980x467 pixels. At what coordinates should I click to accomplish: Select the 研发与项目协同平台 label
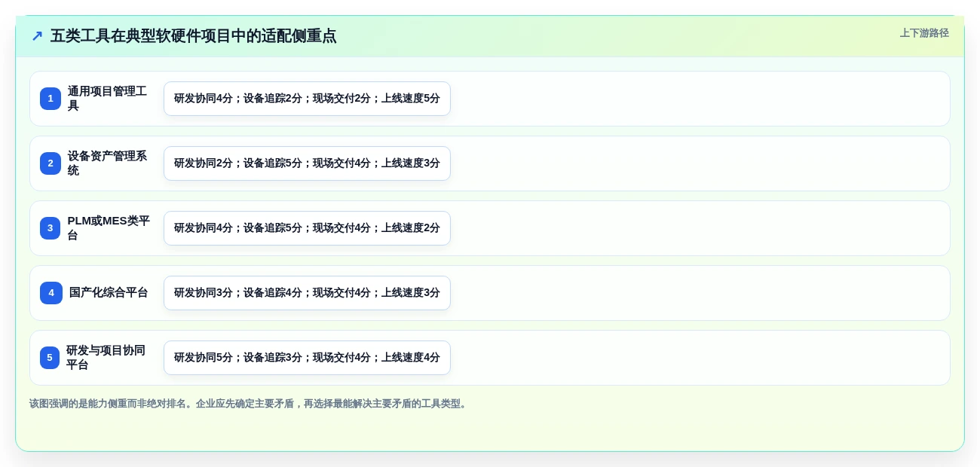[106, 358]
